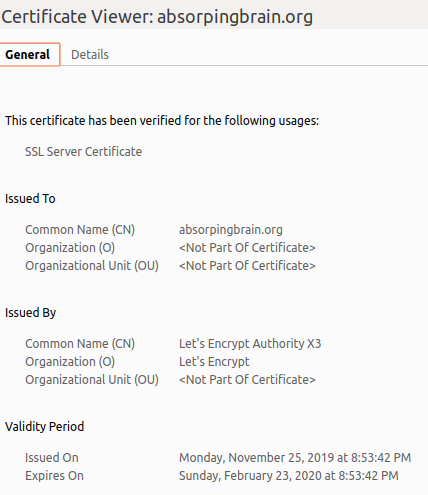Click the Issued To Organizational Unit value
428x495 pixels.
[247, 266]
